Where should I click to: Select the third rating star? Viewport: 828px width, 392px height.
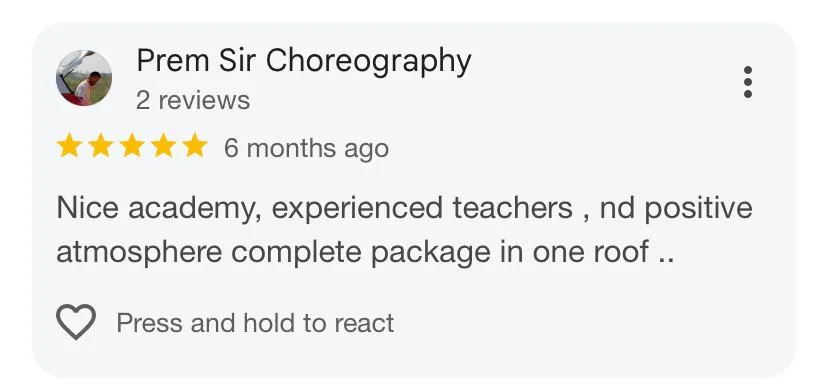[132, 146]
